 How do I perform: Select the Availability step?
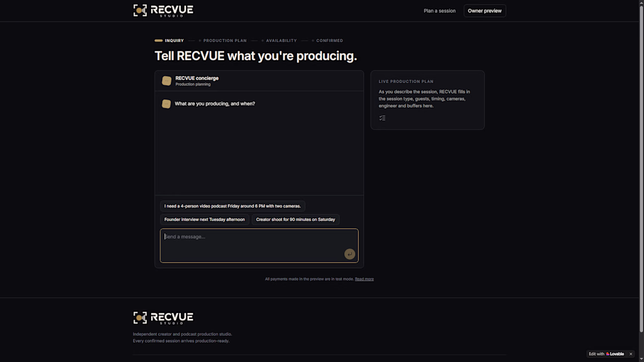pyautogui.click(x=279, y=40)
